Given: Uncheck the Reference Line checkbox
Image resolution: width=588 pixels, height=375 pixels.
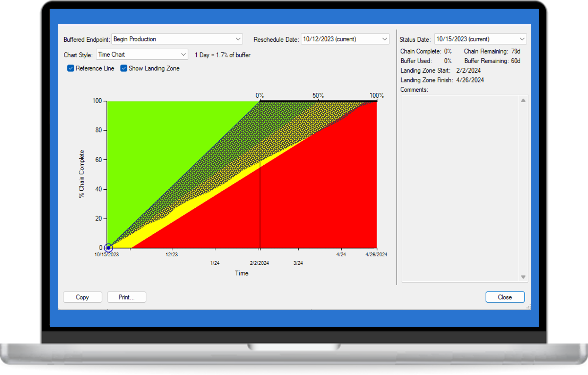Looking at the screenshot, I should pos(70,68).
